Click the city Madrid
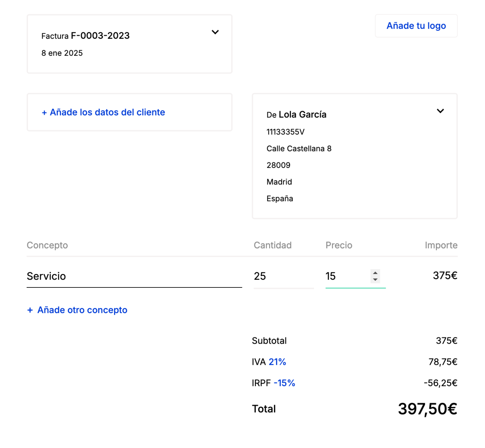The image size is (485, 448). click(279, 182)
